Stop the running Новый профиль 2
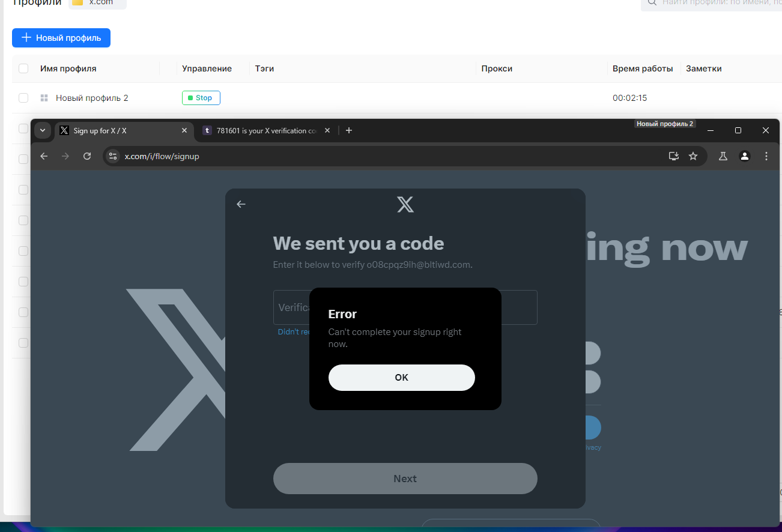 coord(201,98)
